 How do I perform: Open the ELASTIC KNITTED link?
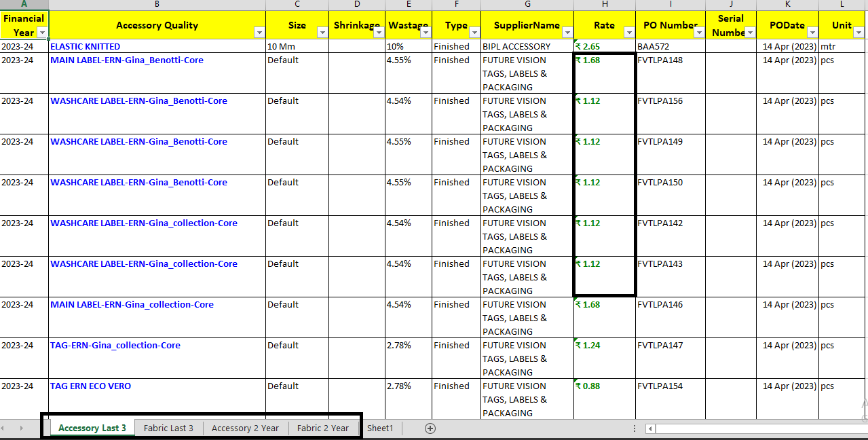[86, 46]
